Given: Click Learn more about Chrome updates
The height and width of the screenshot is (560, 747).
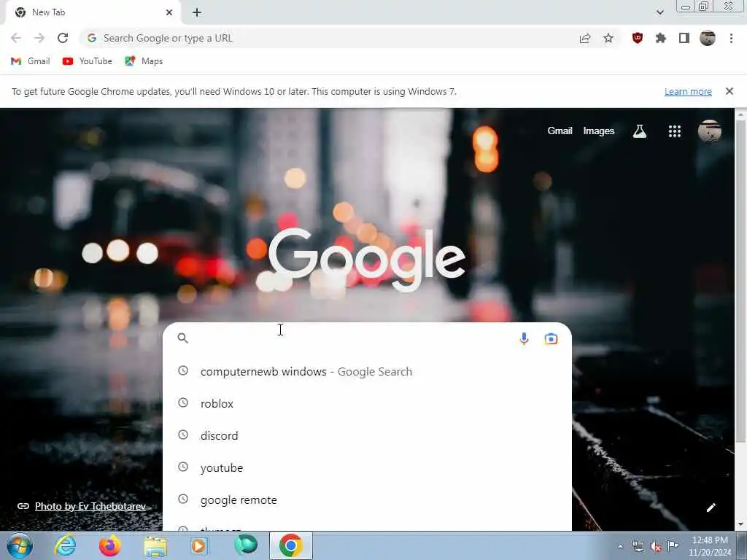Looking at the screenshot, I should pos(688,91).
